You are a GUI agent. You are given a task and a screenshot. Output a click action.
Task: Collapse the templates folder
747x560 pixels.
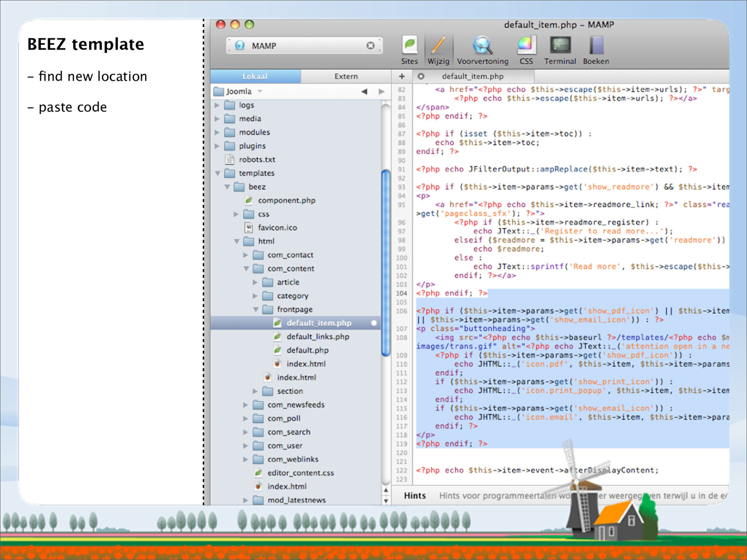pyautogui.click(x=218, y=173)
